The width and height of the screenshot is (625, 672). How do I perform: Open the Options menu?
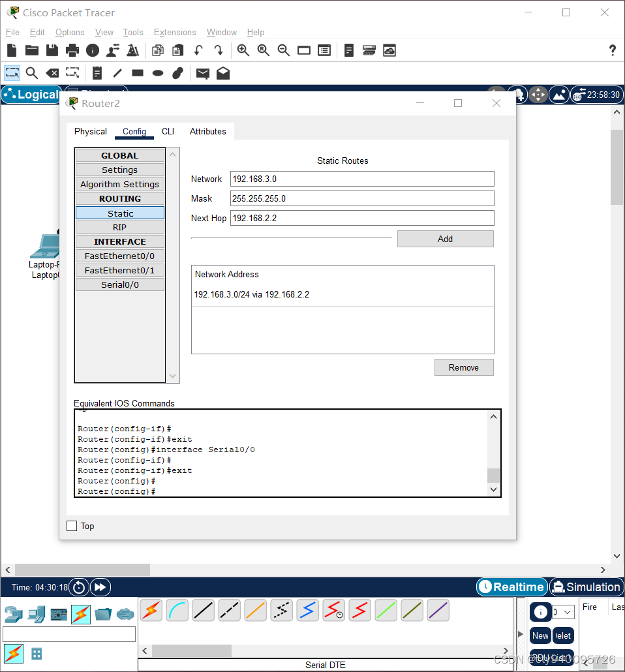click(x=70, y=33)
